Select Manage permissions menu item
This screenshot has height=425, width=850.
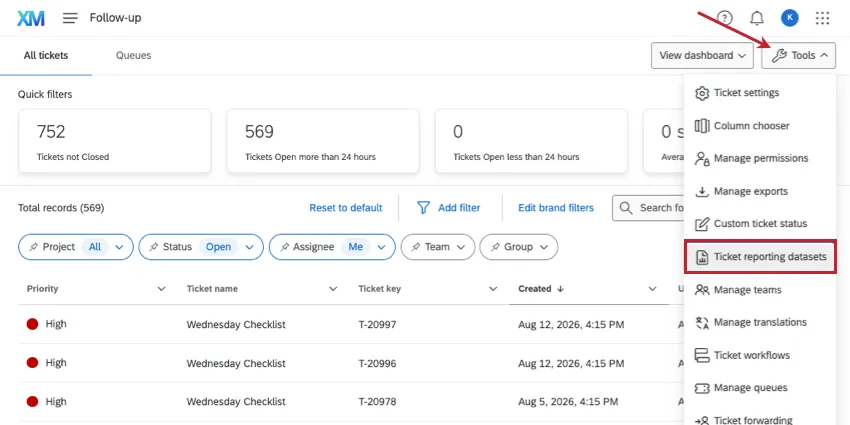coord(761,158)
